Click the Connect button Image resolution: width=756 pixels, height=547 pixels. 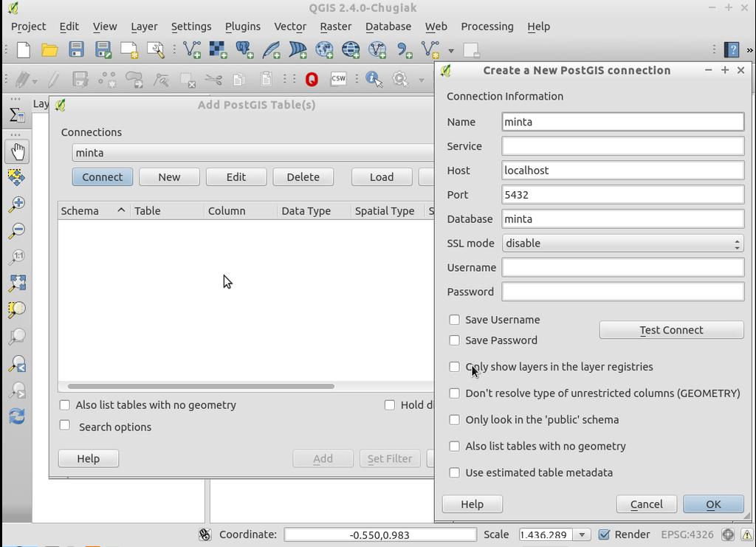pyautogui.click(x=102, y=177)
